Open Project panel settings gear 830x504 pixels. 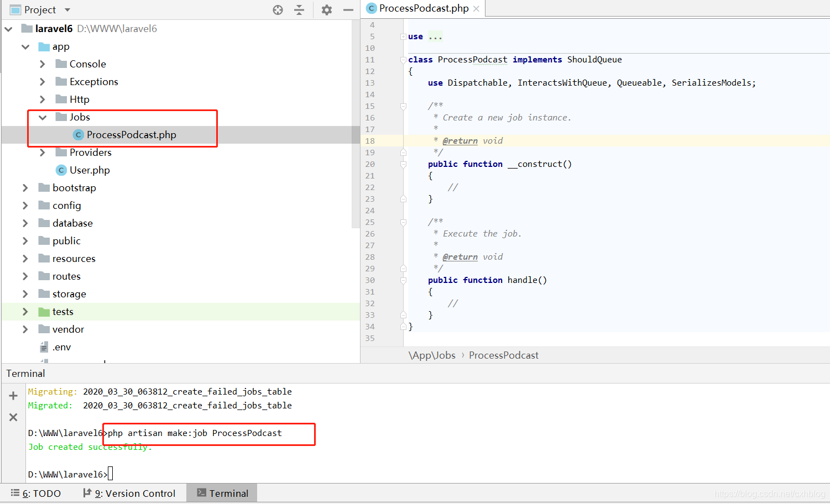click(327, 9)
